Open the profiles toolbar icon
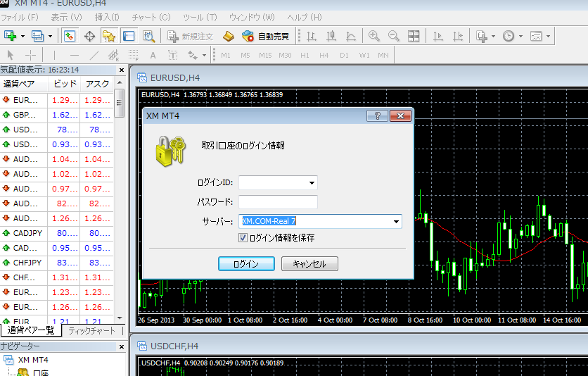This screenshot has height=376, width=588. pos(37,36)
